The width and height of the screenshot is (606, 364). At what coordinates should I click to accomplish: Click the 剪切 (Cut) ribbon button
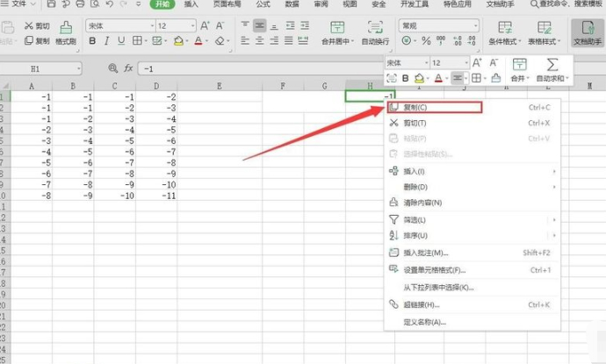pos(37,25)
